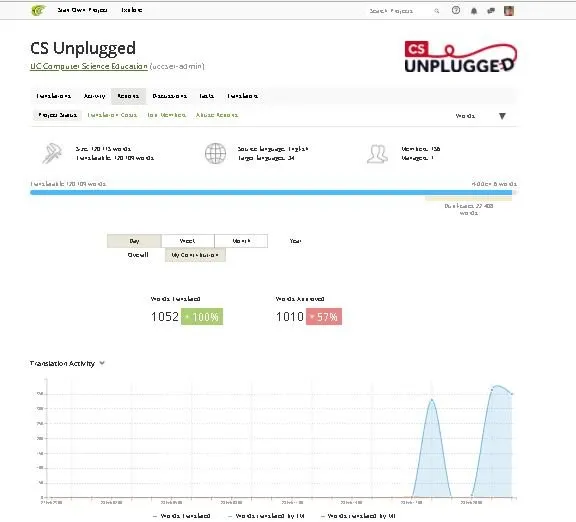576x522 pixels.
Task: Click the Translation Activity heading
Action: click(x=62, y=363)
